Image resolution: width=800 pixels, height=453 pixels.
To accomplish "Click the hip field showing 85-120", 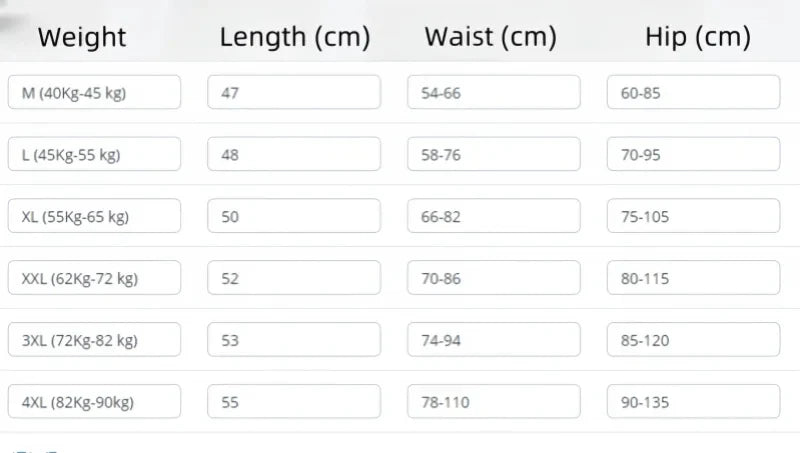I will click(693, 340).
